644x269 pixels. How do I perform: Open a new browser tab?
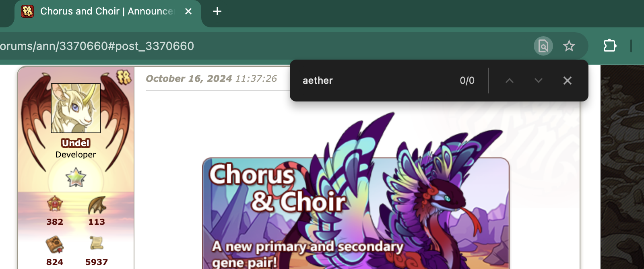point(217,11)
